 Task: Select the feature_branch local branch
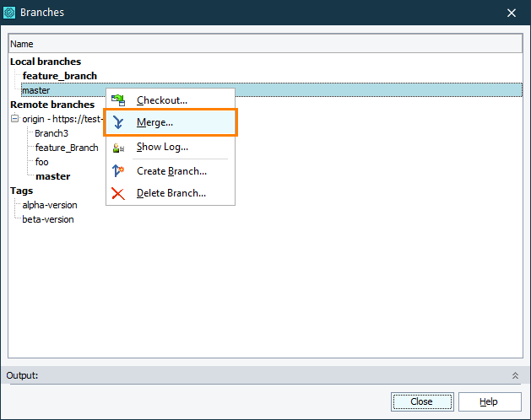click(59, 76)
